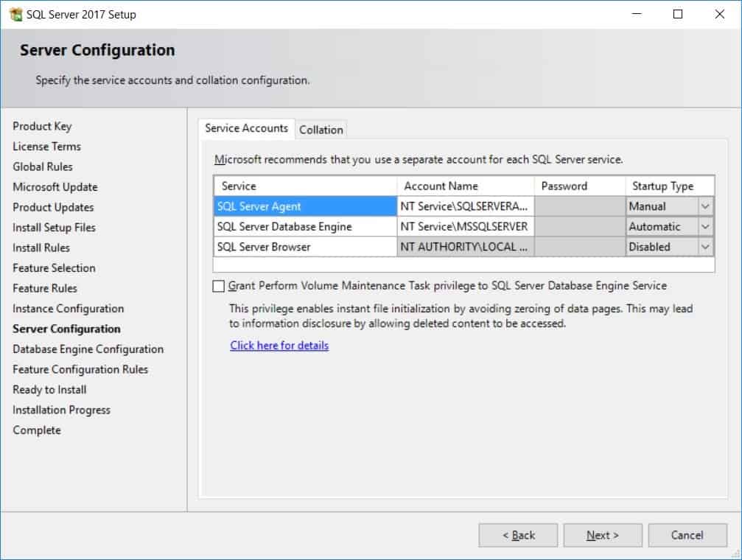Click Product Key in the steps list
The width and height of the screenshot is (742, 560).
pyautogui.click(x=42, y=127)
